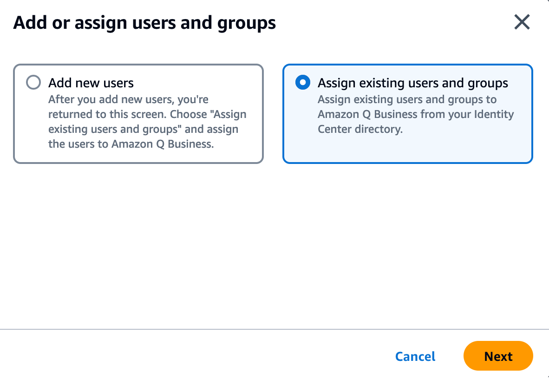Click the Next button
Viewport: 549px width, 392px height.
[x=498, y=356]
